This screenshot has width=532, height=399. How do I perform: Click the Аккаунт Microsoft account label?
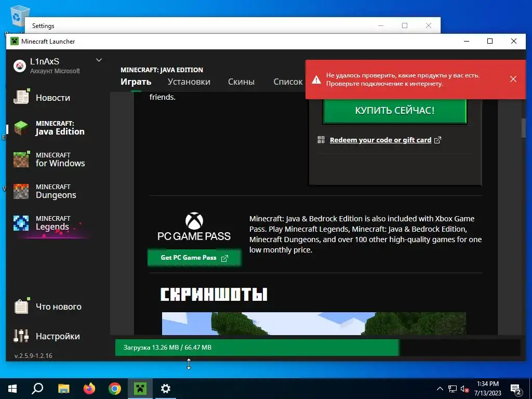pos(55,71)
